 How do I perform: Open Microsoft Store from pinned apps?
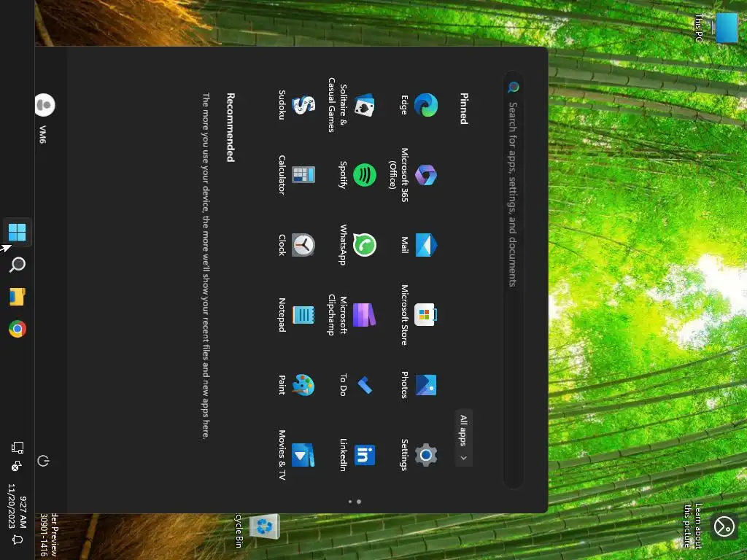point(419,315)
